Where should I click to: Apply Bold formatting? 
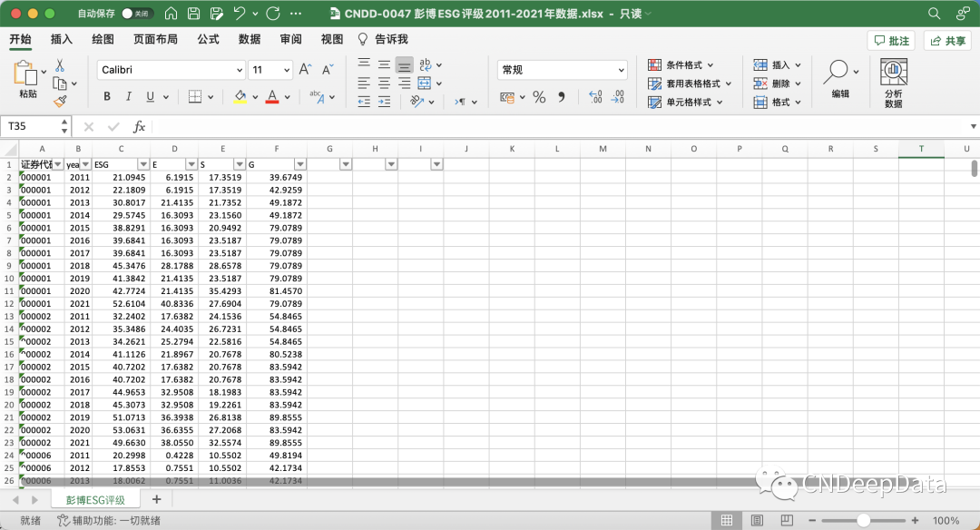click(x=107, y=96)
